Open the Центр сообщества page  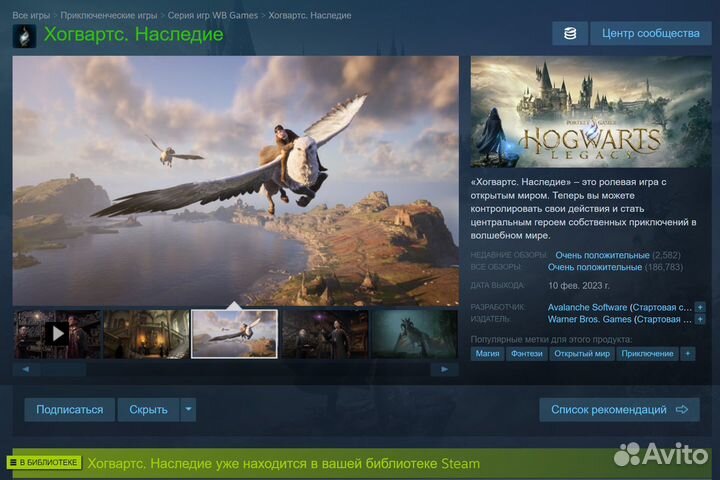651,34
